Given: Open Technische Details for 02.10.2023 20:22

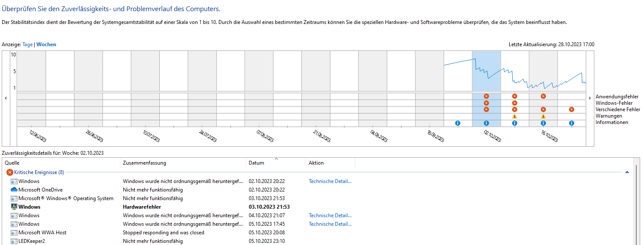Looking at the screenshot, I should pos(330,181).
